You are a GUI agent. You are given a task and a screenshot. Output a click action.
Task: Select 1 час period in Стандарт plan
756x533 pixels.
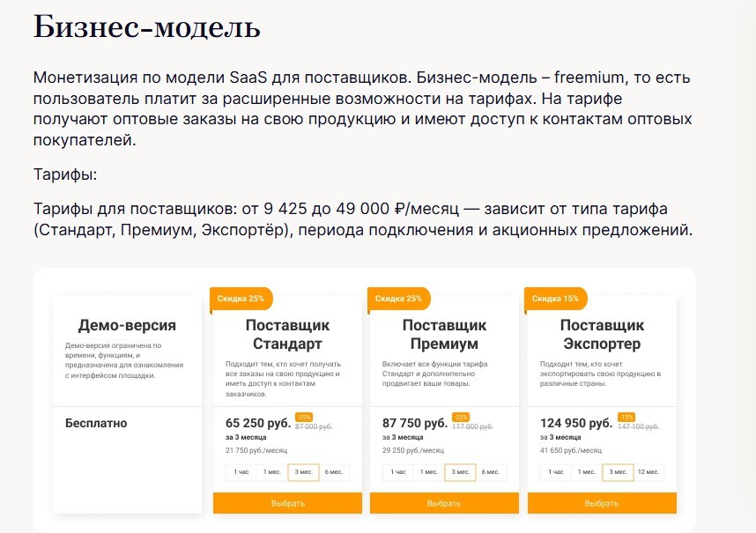[x=241, y=472]
